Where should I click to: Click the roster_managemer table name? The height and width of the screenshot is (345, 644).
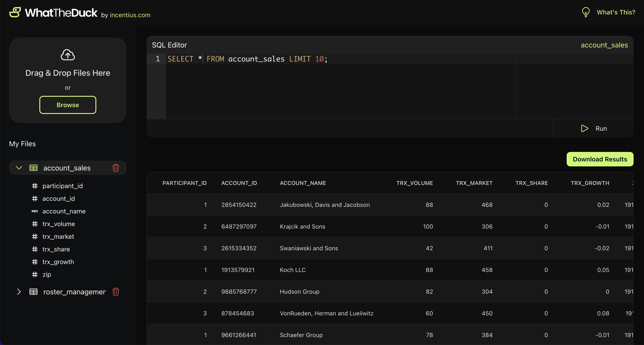tap(74, 292)
